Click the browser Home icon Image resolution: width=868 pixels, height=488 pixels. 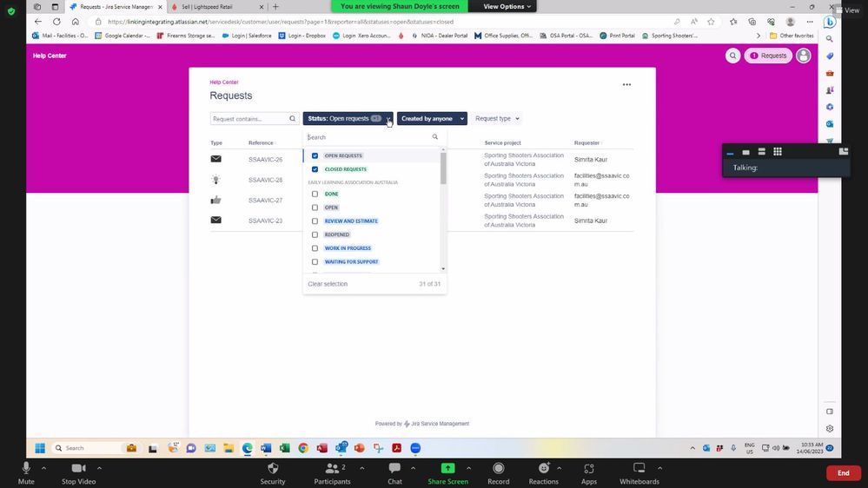[x=76, y=22]
